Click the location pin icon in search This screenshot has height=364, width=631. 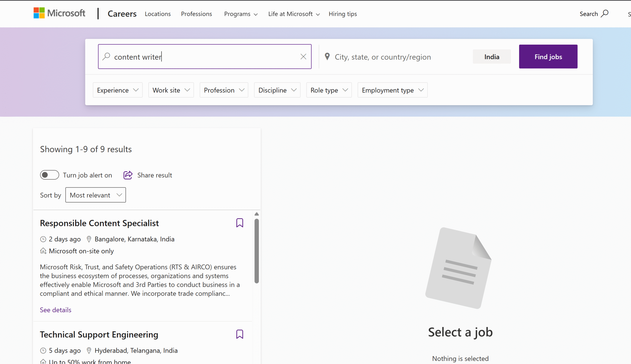[x=327, y=57]
